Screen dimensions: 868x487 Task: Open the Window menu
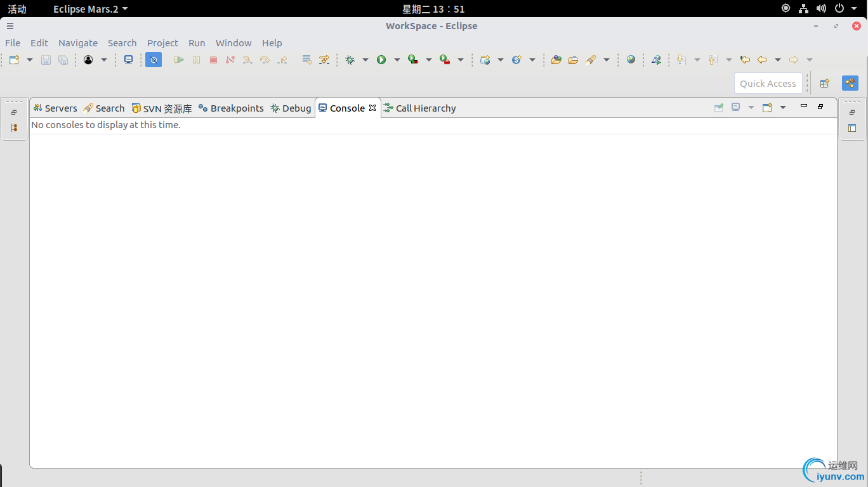(x=233, y=43)
